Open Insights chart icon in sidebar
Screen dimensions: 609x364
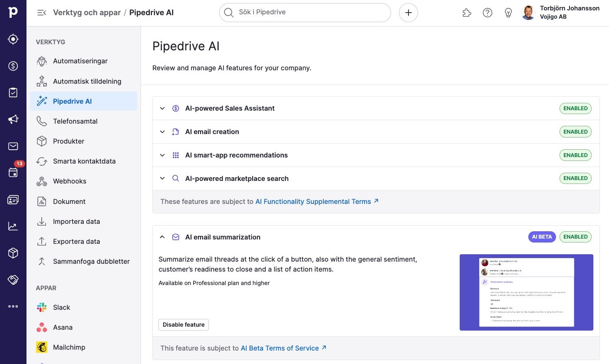pyautogui.click(x=13, y=226)
